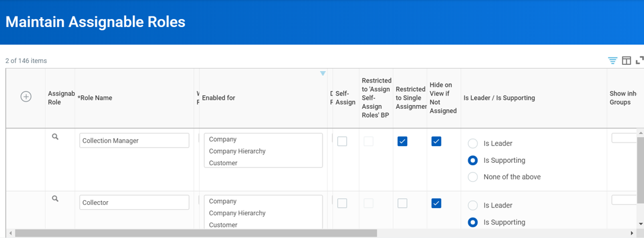Check Self-Assign for Collection Manager

[342, 141]
